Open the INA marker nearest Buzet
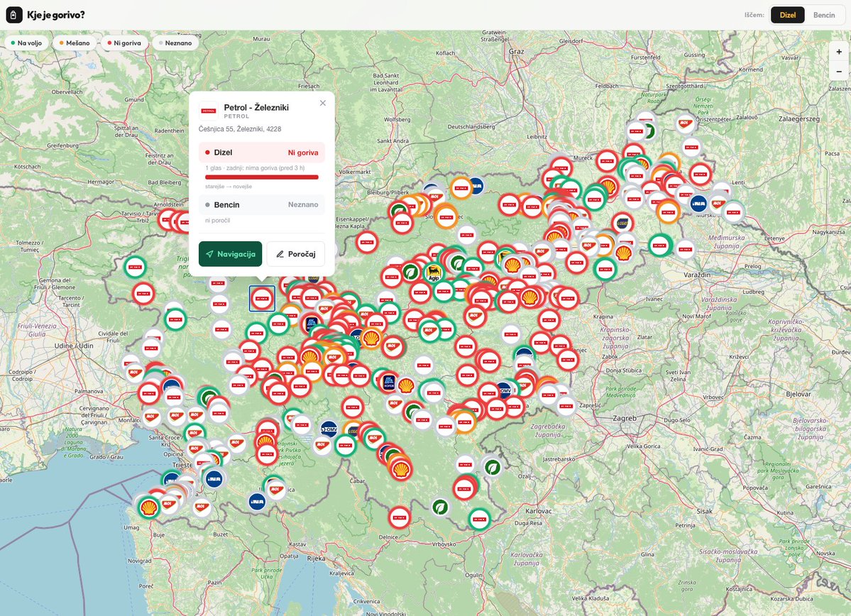Screen dimensions: 851x616 (x=257, y=502)
